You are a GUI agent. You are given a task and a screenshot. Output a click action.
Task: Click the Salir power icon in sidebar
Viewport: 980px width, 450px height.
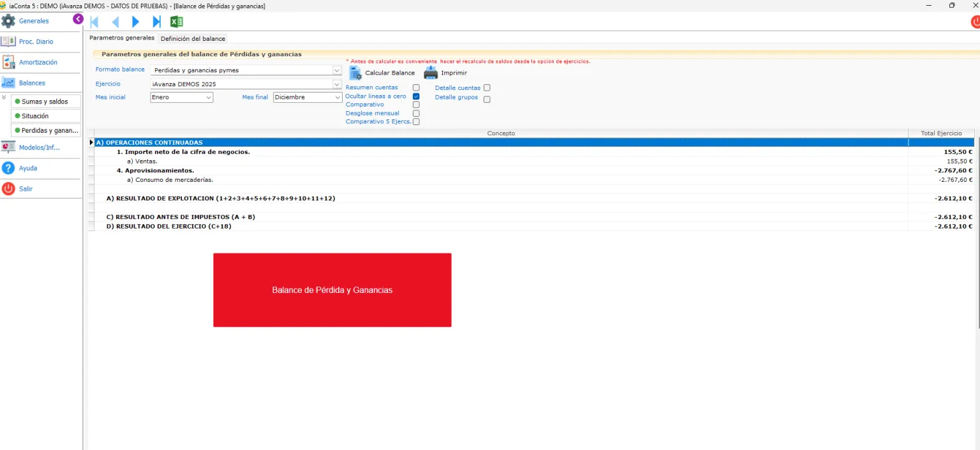pyautogui.click(x=8, y=189)
